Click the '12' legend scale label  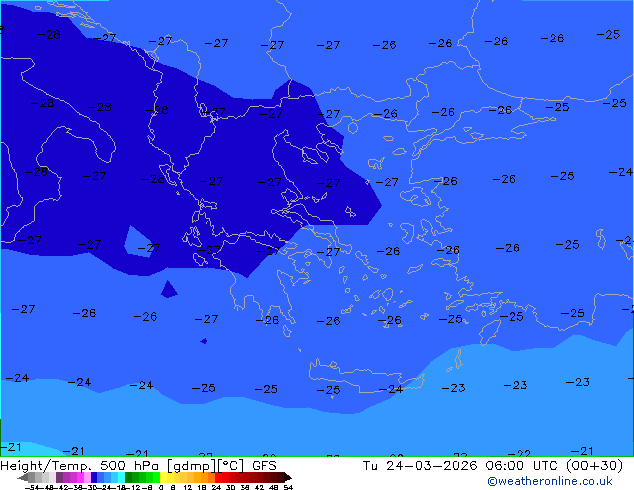click(187, 487)
